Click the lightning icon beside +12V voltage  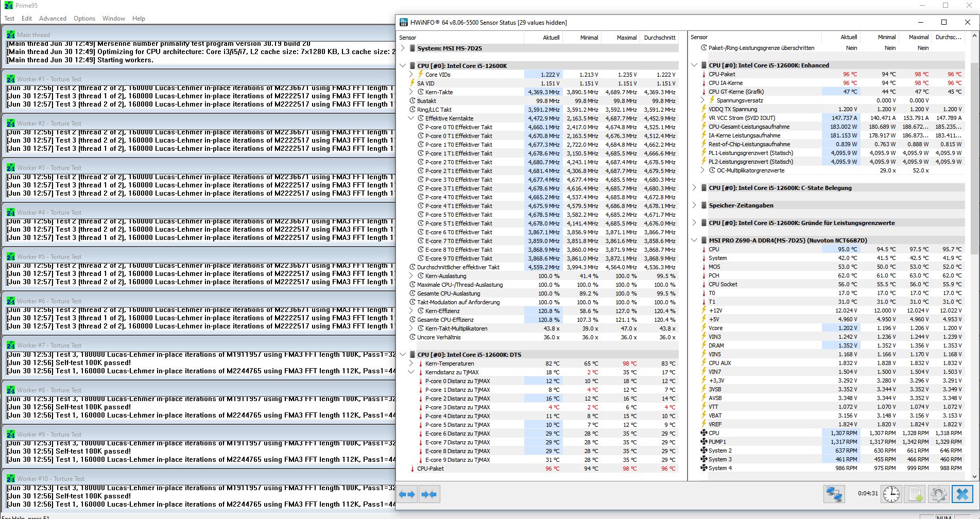704,310
